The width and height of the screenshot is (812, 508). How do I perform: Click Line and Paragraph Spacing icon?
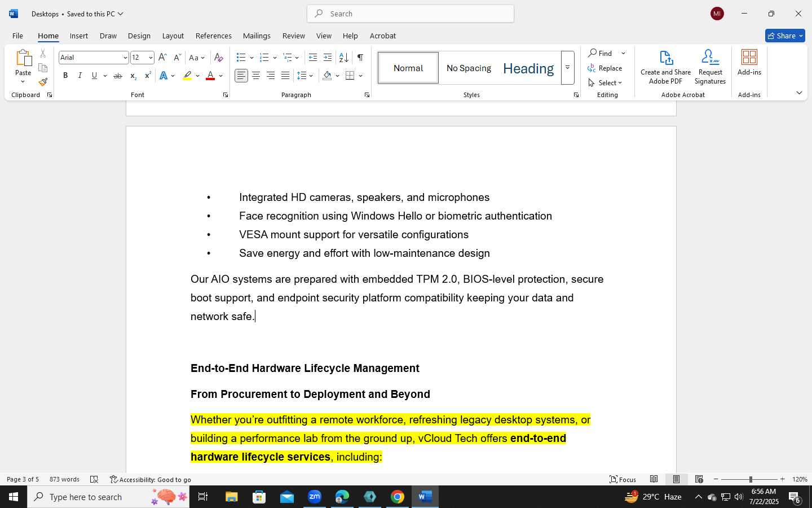(x=302, y=76)
